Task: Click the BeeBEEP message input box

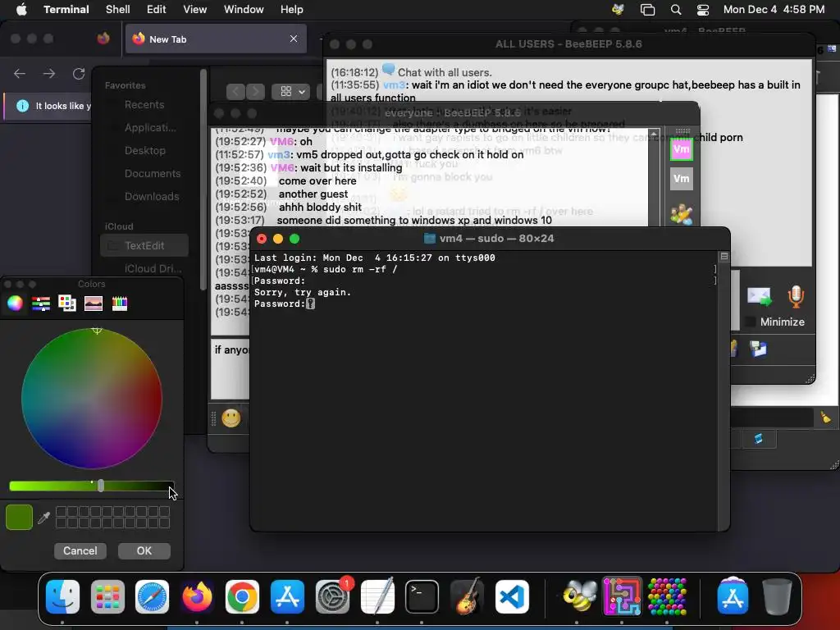Action: pyautogui.click(x=231, y=368)
